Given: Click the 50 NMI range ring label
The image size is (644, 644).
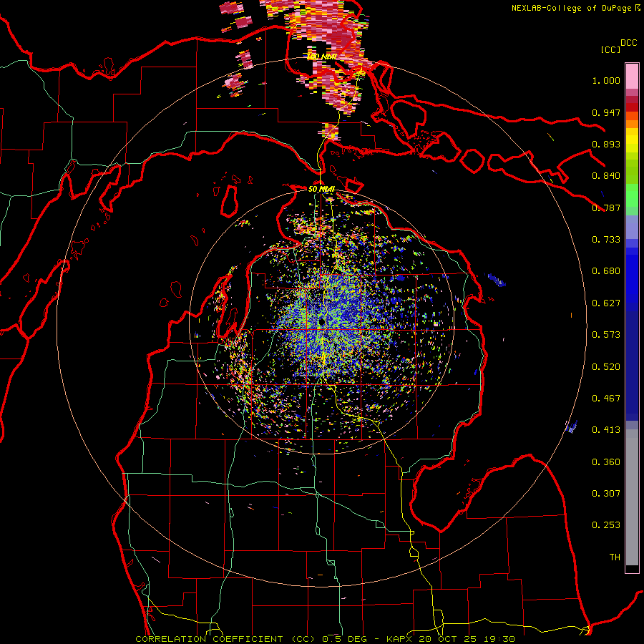Looking at the screenshot, I should (x=321, y=189).
